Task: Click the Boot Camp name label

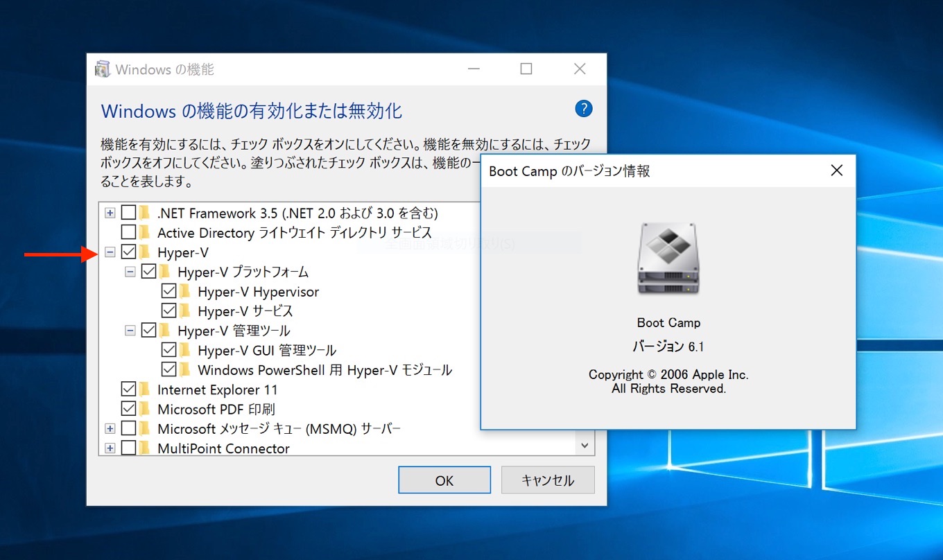Action: 668,322
